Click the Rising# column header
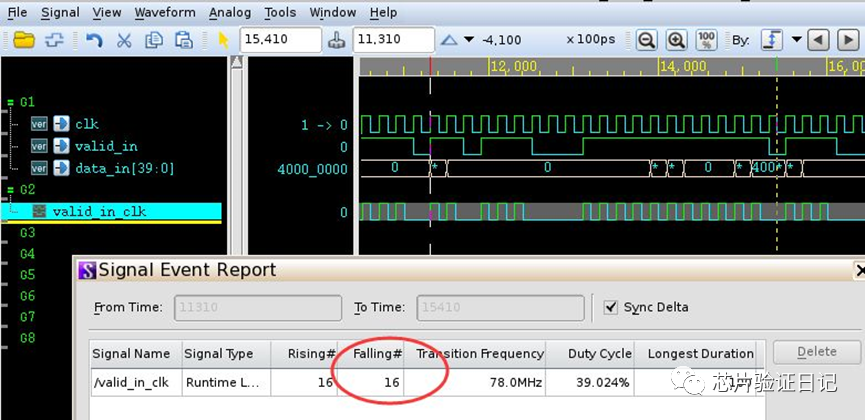 (x=304, y=354)
